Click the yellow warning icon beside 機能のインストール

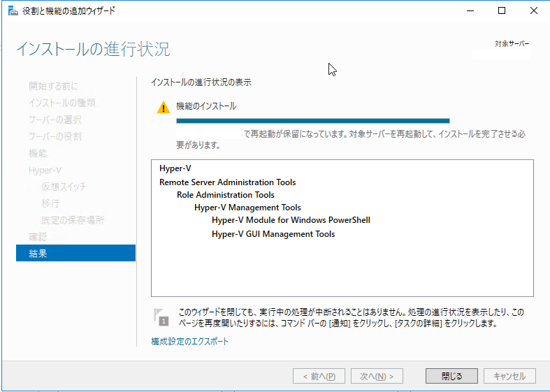[163, 108]
